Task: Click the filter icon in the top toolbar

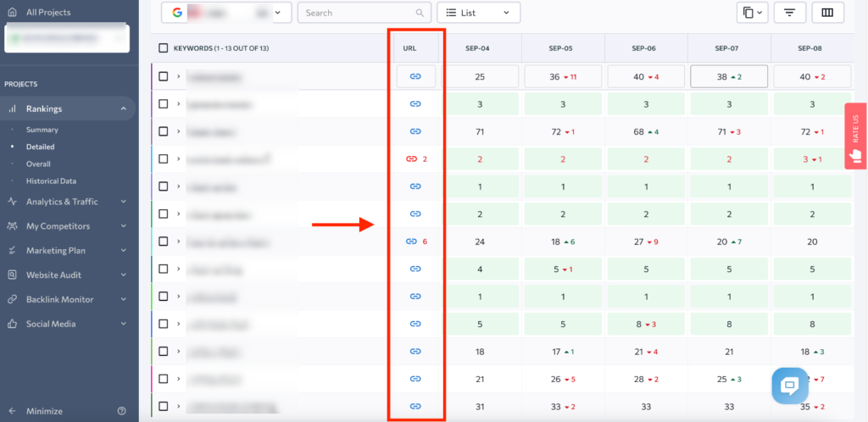Action: tap(789, 13)
